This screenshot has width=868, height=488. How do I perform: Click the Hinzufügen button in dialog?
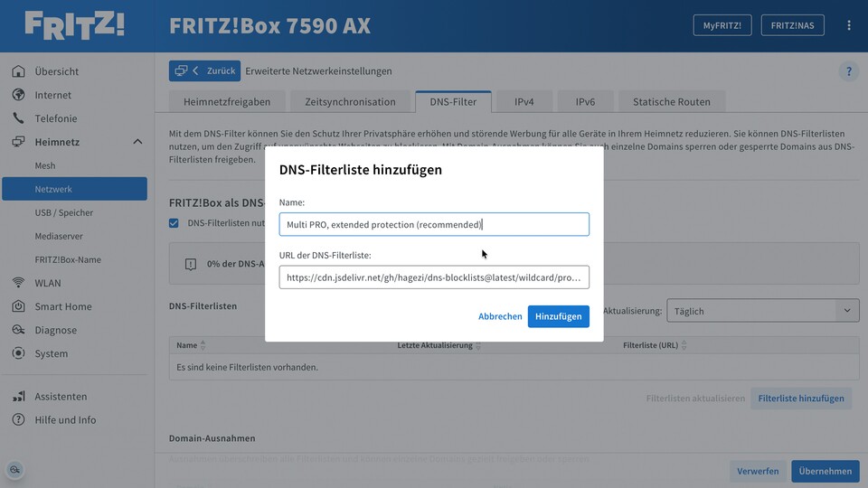click(558, 316)
